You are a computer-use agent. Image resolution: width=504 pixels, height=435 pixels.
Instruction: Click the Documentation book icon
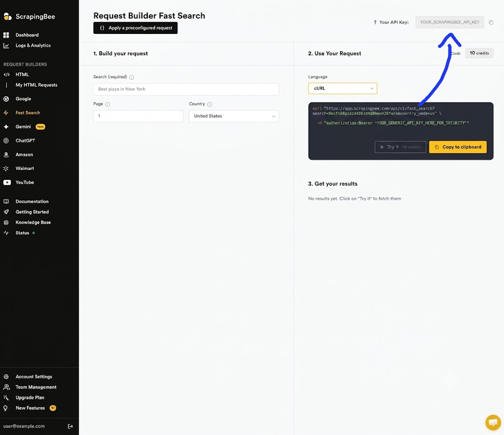[x=6, y=201]
